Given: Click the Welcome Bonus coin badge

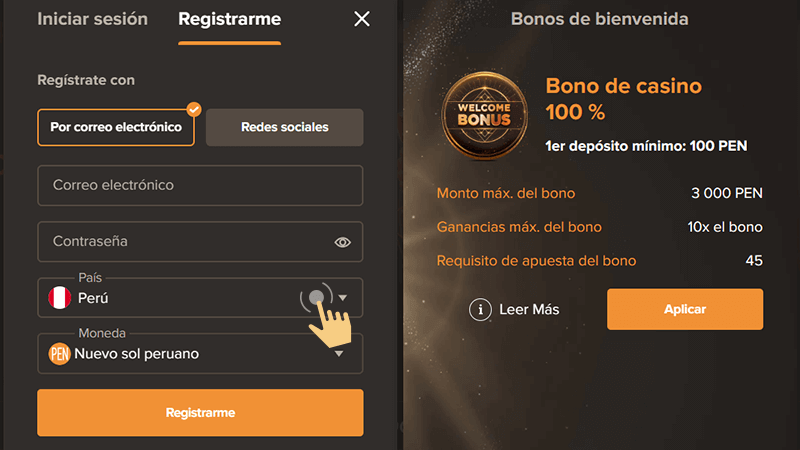Looking at the screenshot, I should [485, 115].
